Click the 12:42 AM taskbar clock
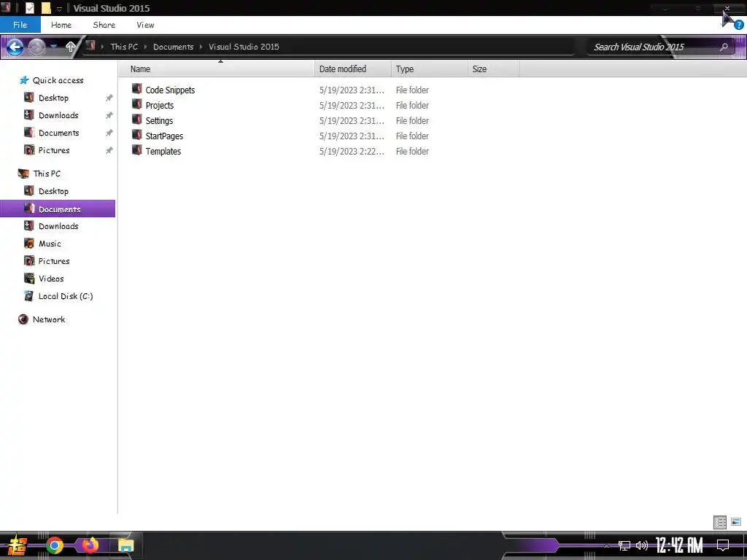The width and height of the screenshot is (747, 560). tap(679, 545)
